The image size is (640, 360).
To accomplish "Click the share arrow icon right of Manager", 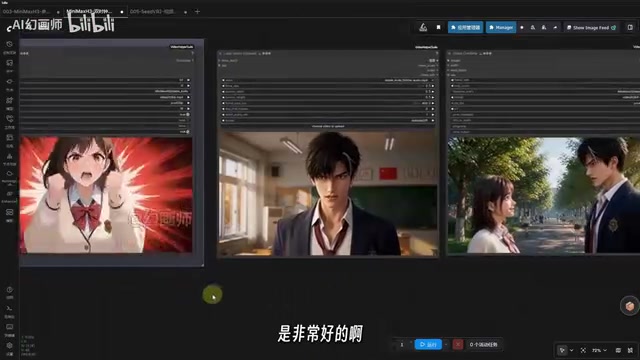I will click(x=555, y=27).
